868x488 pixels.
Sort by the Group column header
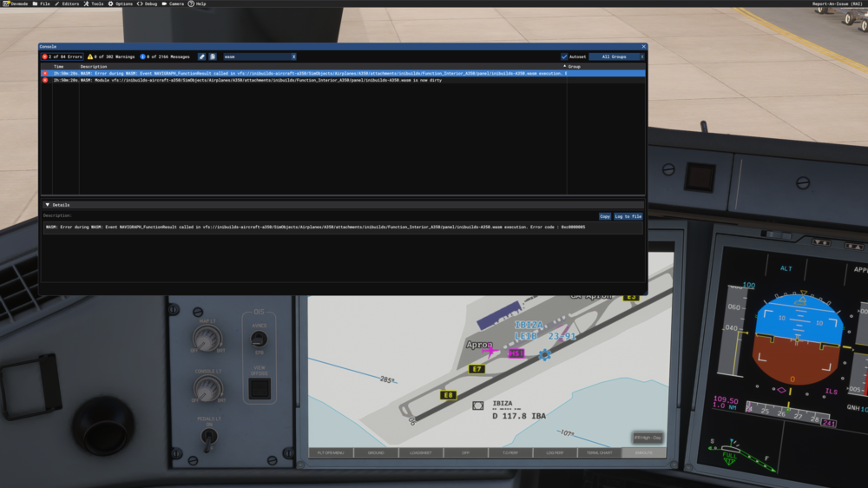click(x=575, y=67)
